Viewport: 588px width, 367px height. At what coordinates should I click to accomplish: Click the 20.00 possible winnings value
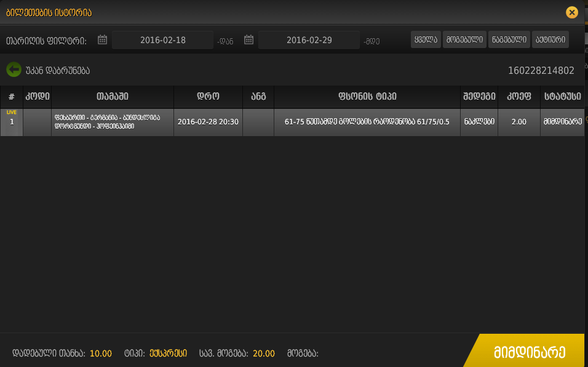point(264,353)
